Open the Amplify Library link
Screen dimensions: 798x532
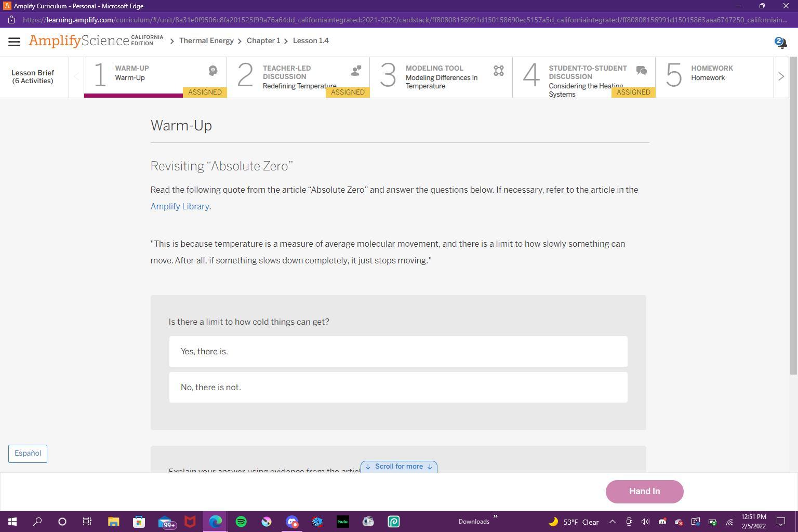coord(180,206)
